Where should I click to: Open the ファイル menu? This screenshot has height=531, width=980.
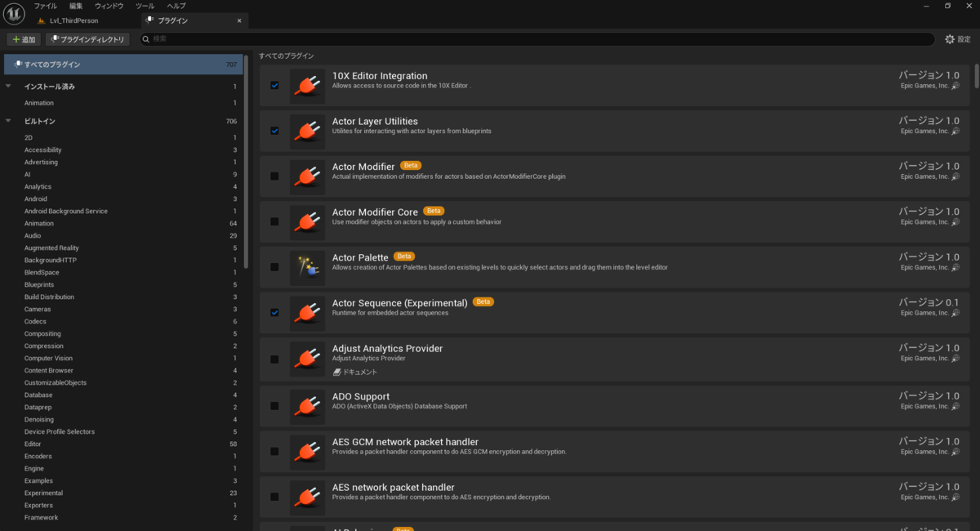tap(45, 6)
